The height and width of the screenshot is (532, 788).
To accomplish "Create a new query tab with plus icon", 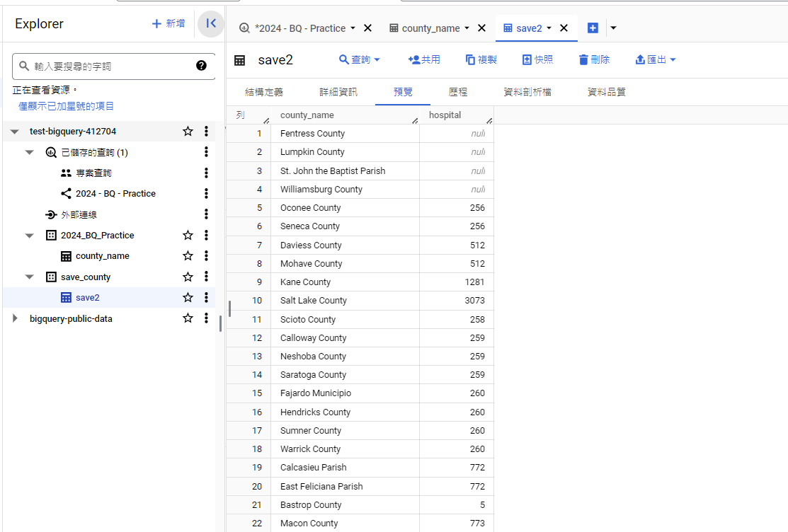I will (593, 28).
